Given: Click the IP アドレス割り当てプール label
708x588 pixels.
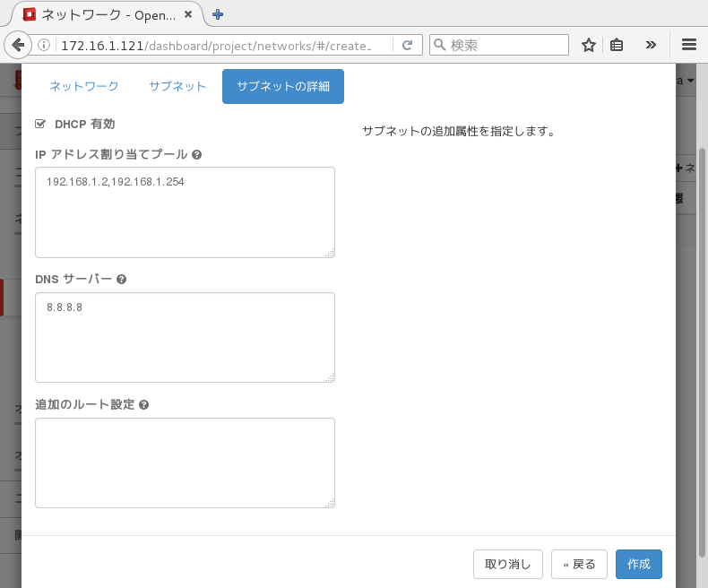Looking at the screenshot, I should 111,154.
